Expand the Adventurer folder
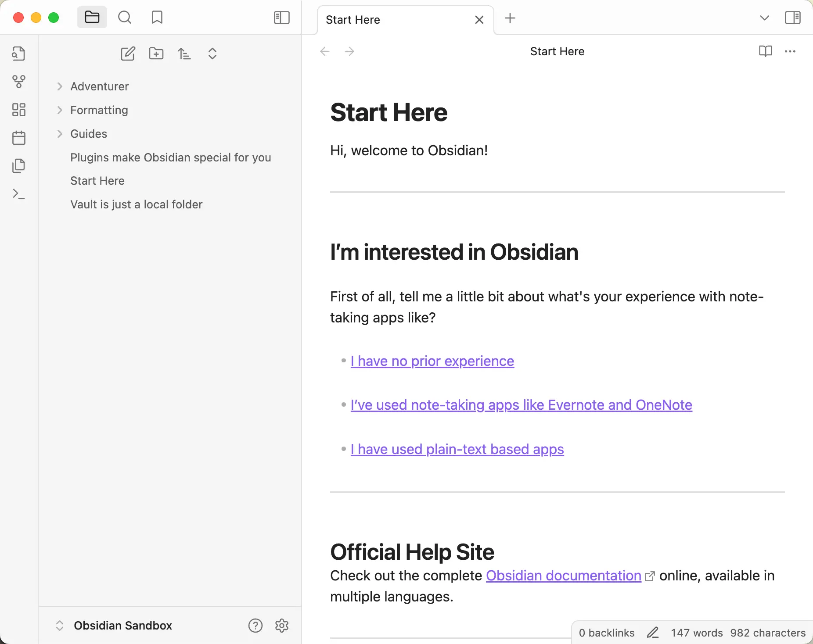The height and width of the screenshot is (644, 813). (x=99, y=86)
